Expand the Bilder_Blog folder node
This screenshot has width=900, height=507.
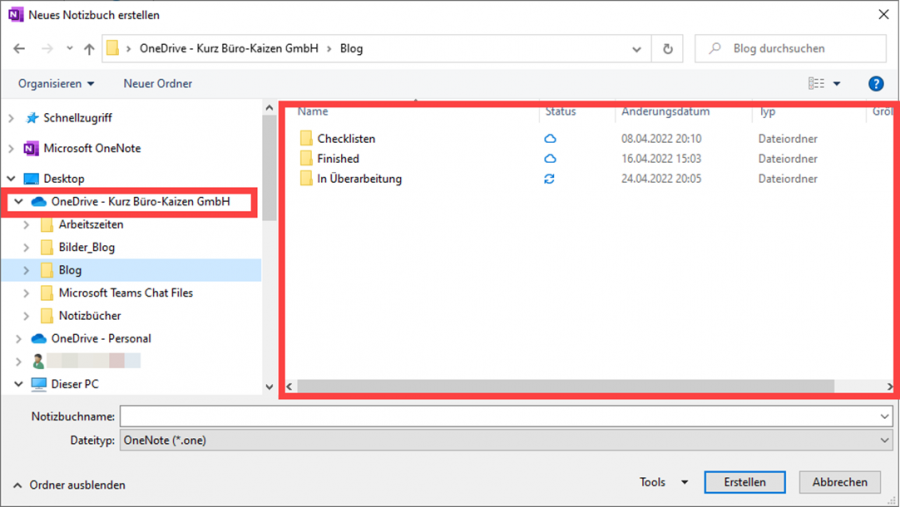(26, 247)
